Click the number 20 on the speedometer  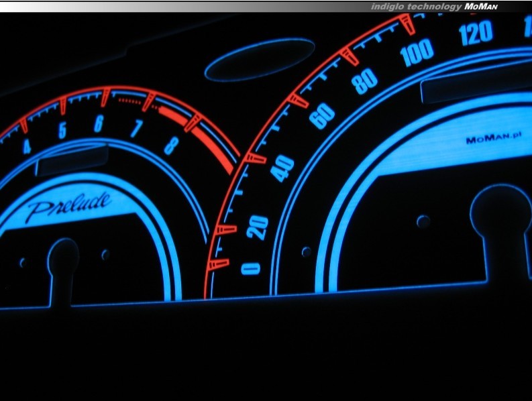click(x=257, y=227)
